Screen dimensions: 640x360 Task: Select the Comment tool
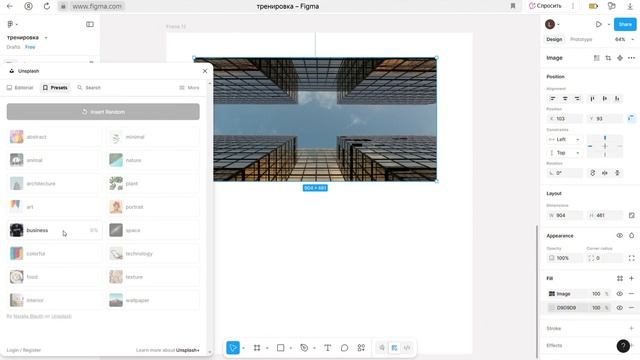click(344, 348)
